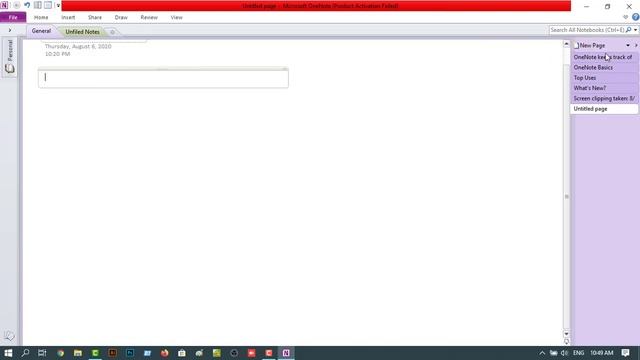Viewport: 640px width, 360px height.
Task: Click the ENG language indicator
Action: click(x=578, y=353)
